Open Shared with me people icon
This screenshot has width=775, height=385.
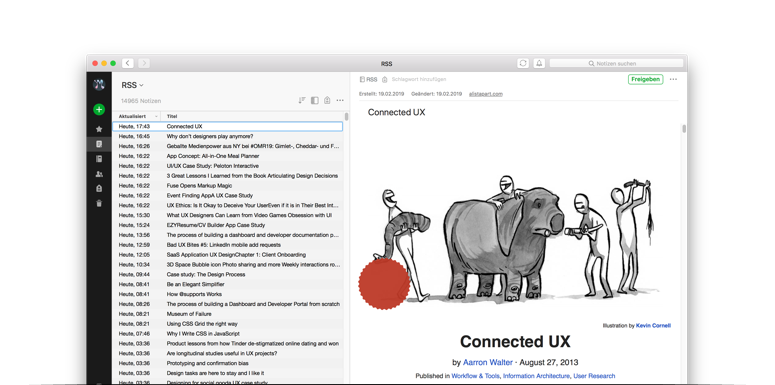[x=99, y=174]
